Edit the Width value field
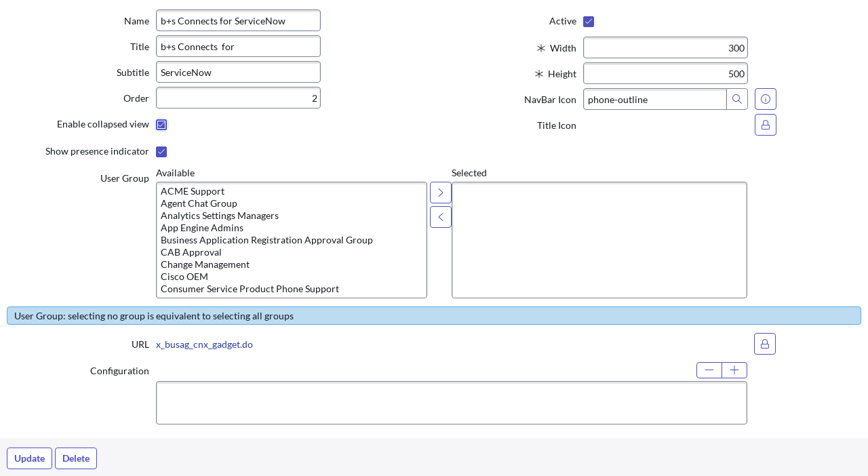The height and width of the screenshot is (476, 868). pyautogui.click(x=665, y=47)
